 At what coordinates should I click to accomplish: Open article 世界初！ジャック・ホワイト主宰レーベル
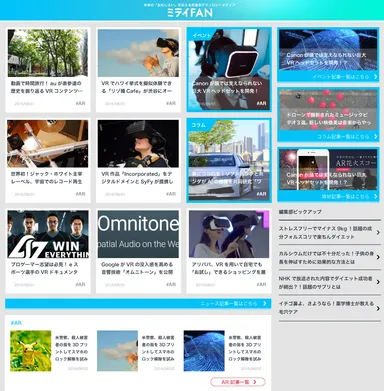coord(46,178)
